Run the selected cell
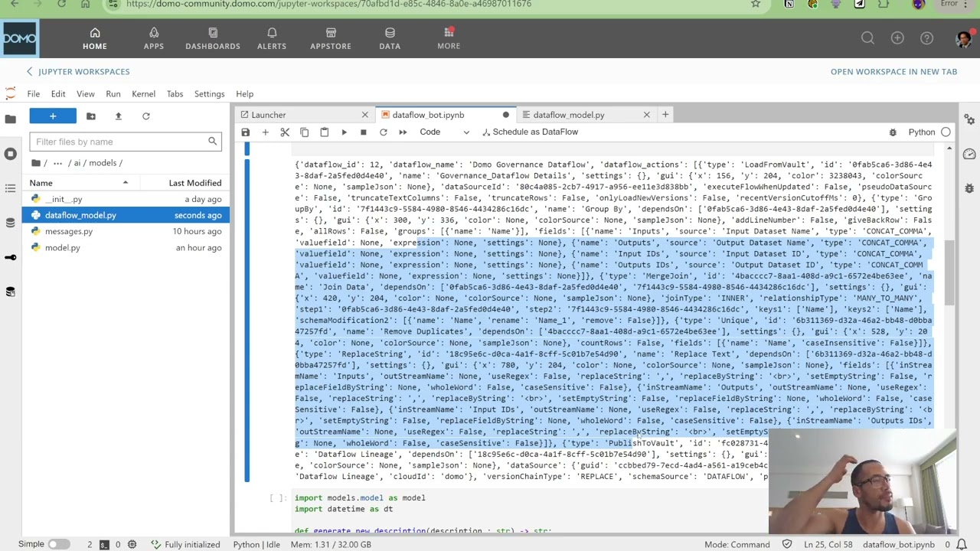980x551 pixels. [x=344, y=132]
